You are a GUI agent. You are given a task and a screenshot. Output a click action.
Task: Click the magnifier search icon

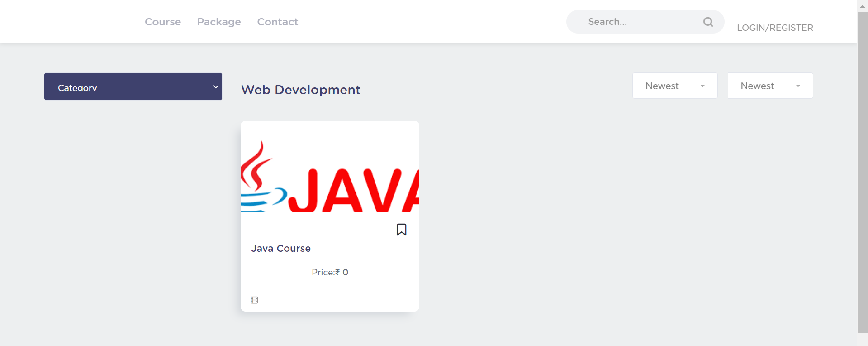(x=708, y=22)
